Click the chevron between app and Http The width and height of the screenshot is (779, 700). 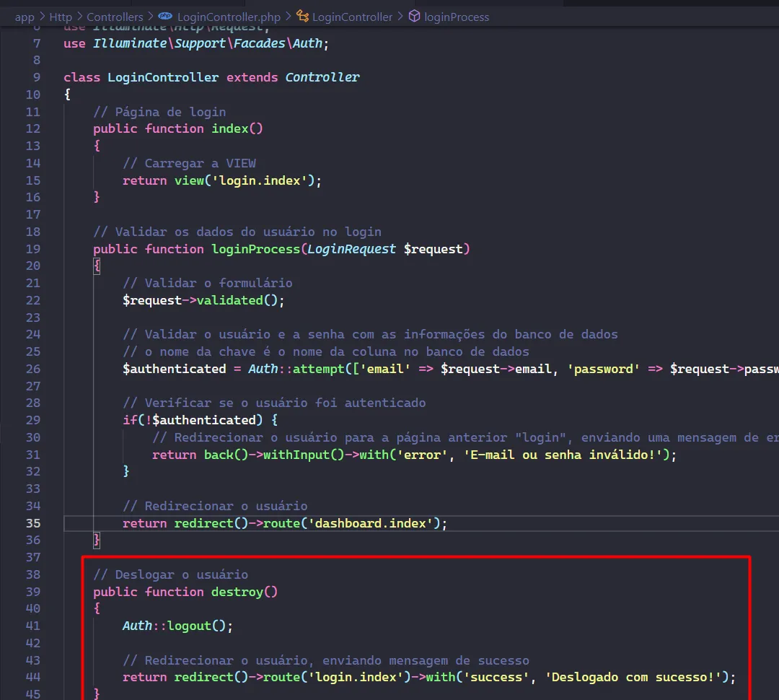pos(42,16)
